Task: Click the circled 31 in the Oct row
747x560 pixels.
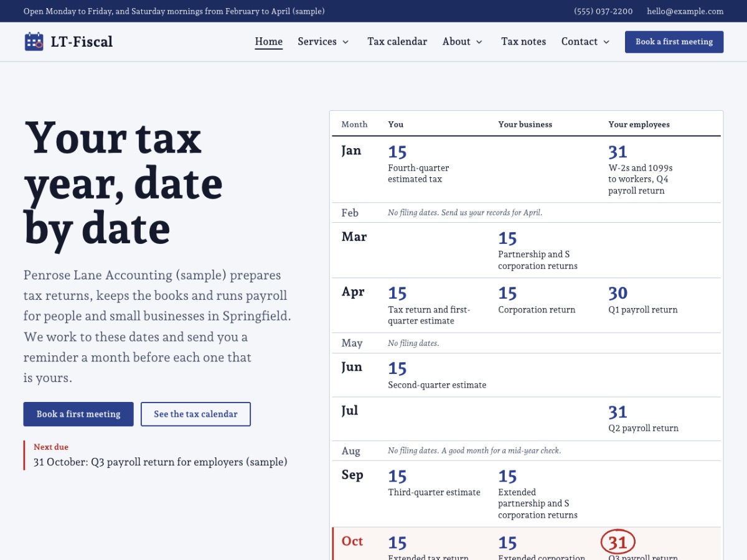Action: click(x=618, y=543)
